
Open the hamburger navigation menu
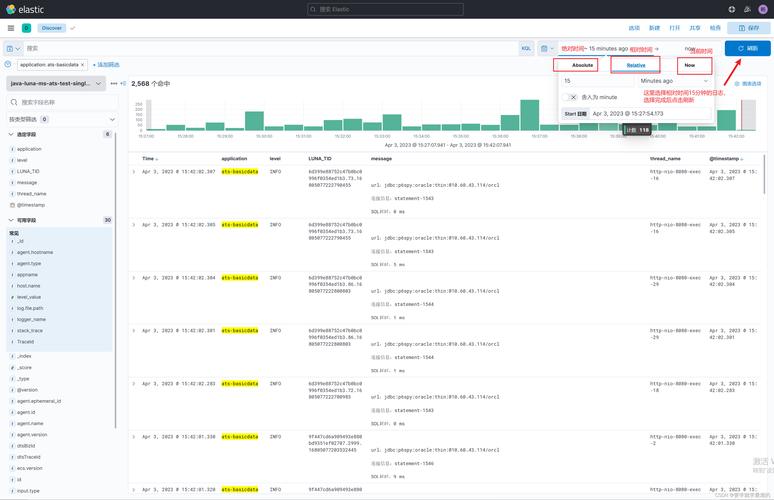click(x=9, y=28)
